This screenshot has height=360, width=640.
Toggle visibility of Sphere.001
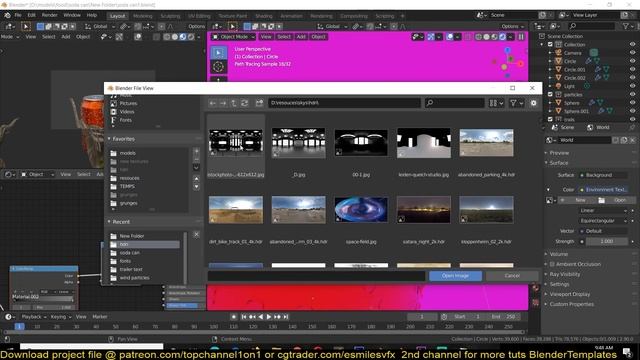pyautogui.click(x=633, y=111)
